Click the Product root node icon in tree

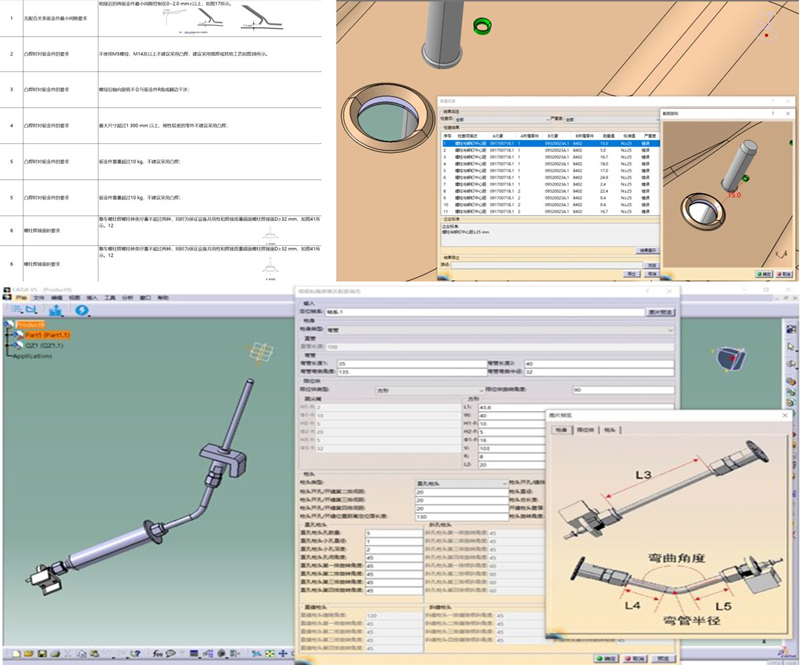tap(10, 325)
